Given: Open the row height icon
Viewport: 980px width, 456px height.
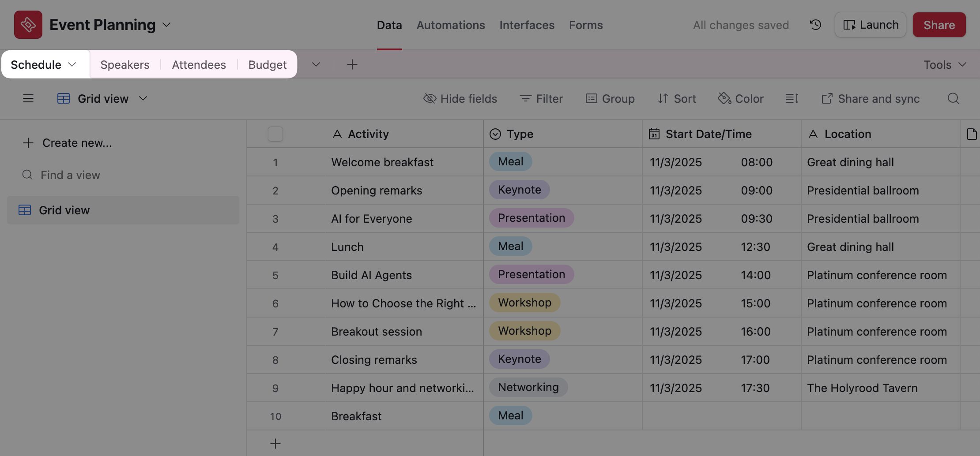Looking at the screenshot, I should pyautogui.click(x=792, y=98).
